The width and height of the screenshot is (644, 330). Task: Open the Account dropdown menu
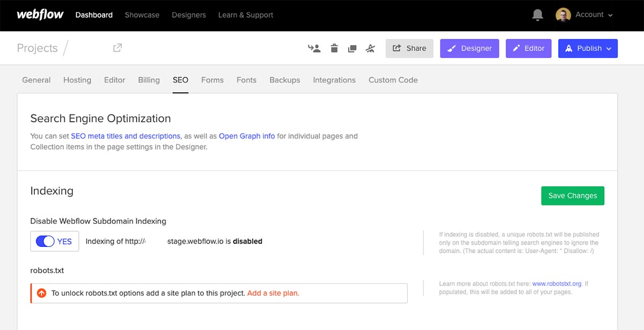tap(589, 14)
